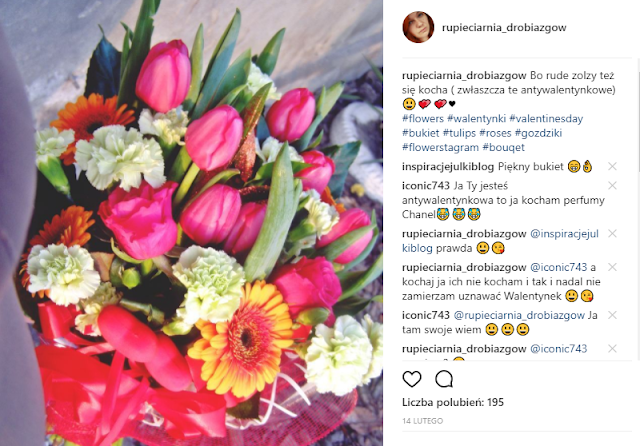Open comment field via speech bubble icon
Screen dimensions: 640x446
(444, 379)
